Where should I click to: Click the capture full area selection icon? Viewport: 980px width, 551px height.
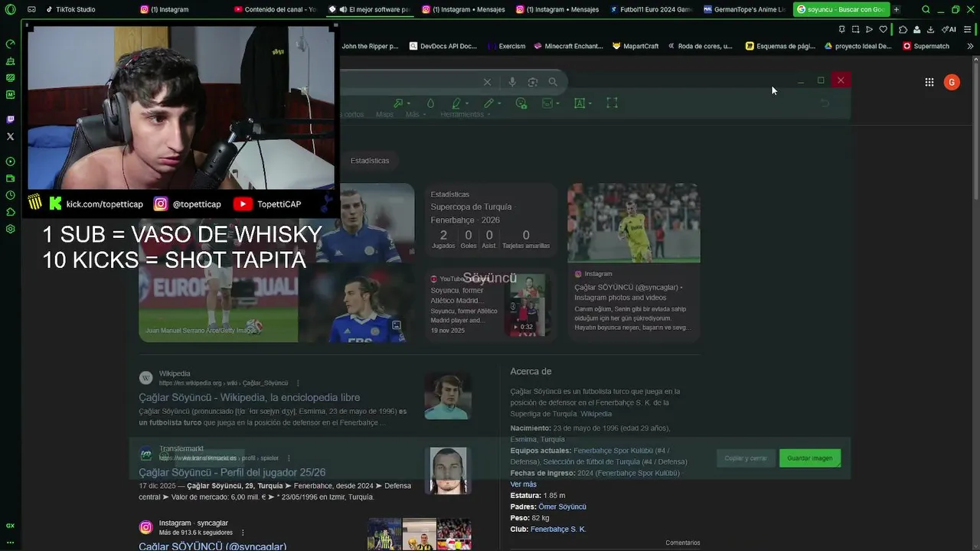click(612, 103)
